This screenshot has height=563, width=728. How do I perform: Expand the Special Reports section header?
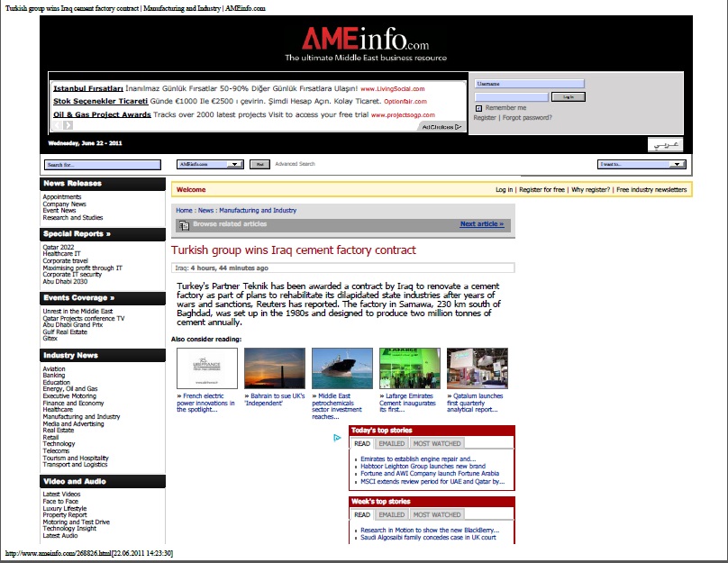pos(77,233)
